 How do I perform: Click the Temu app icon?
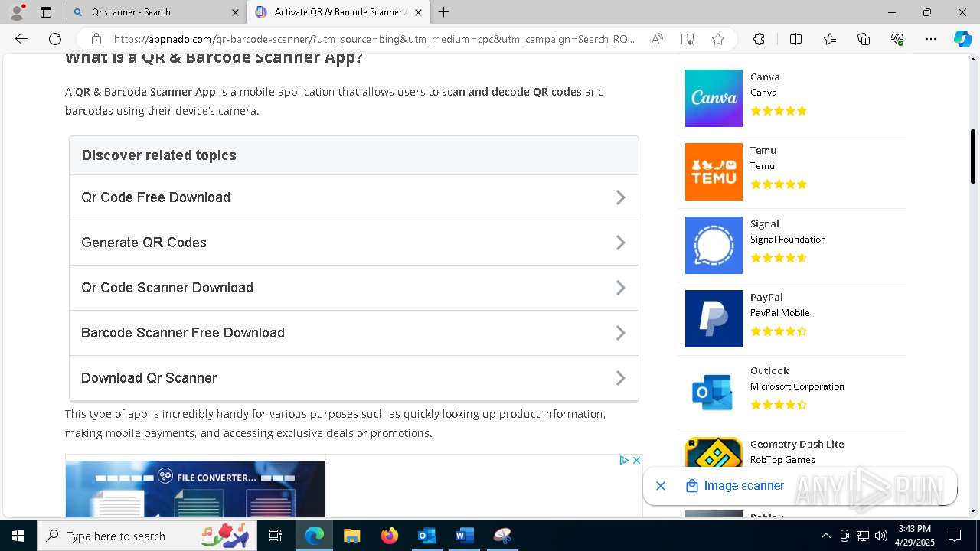click(x=714, y=171)
